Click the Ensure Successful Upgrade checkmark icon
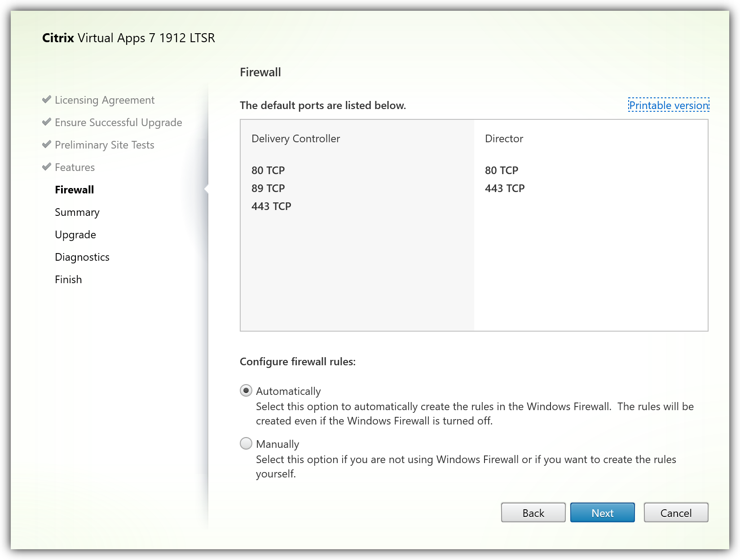The width and height of the screenshot is (740, 560). (x=46, y=122)
